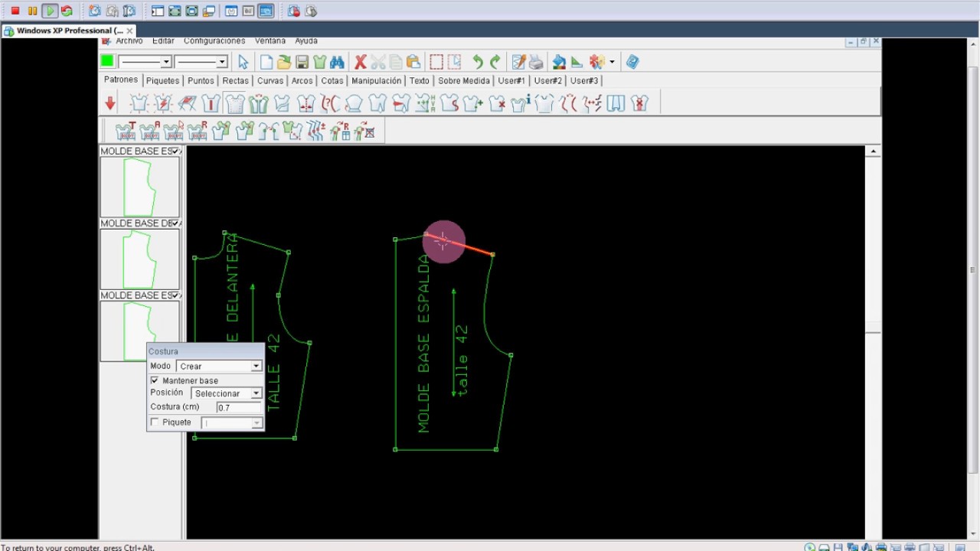The height and width of the screenshot is (551, 980).
Task: Select the second pattern thumbnail
Action: [140, 259]
